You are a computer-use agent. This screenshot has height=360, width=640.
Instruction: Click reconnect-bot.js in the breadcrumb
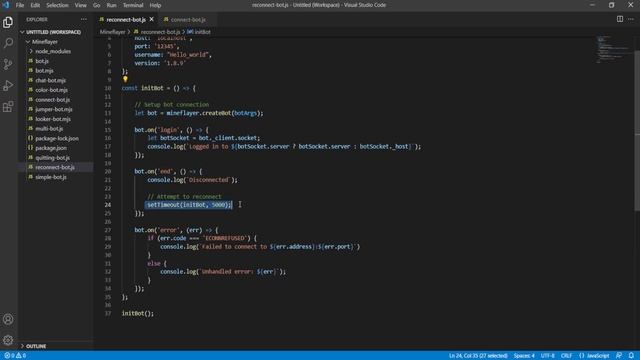[x=160, y=32]
